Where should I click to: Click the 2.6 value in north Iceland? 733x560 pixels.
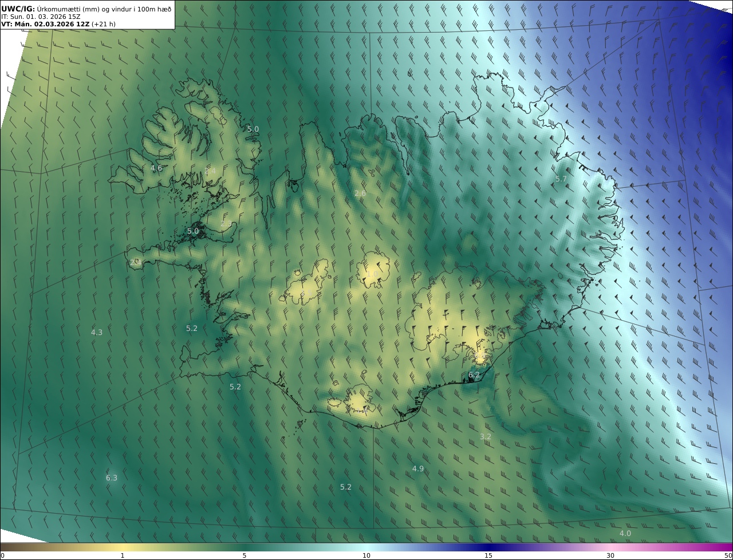[x=360, y=194]
